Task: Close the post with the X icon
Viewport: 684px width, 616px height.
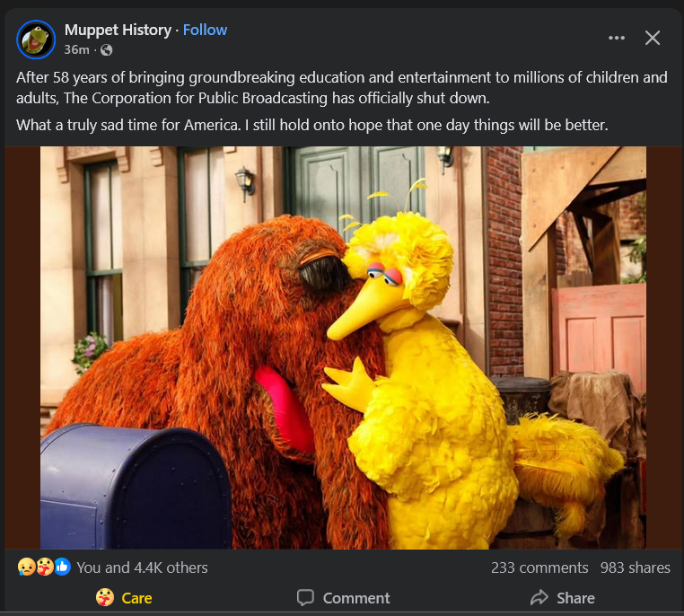Action: pyautogui.click(x=653, y=38)
